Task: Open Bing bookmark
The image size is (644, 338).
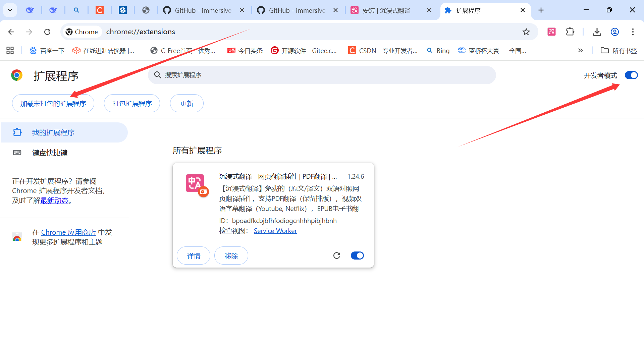Action: (438, 51)
